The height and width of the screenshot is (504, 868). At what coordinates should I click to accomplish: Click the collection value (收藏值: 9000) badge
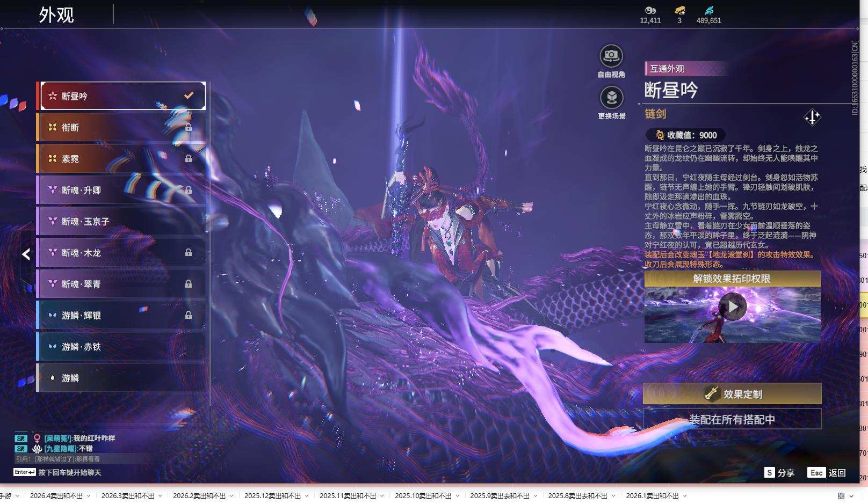tap(685, 135)
